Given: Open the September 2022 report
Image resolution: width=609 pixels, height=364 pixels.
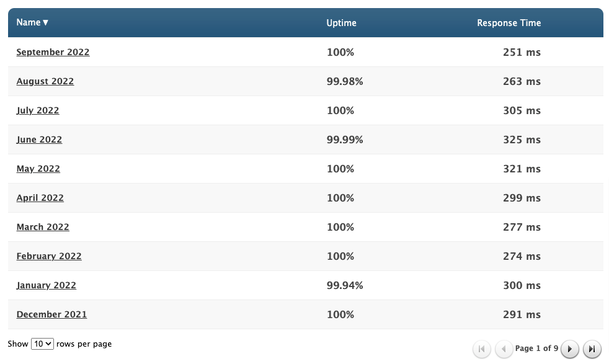Looking at the screenshot, I should [53, 52].
